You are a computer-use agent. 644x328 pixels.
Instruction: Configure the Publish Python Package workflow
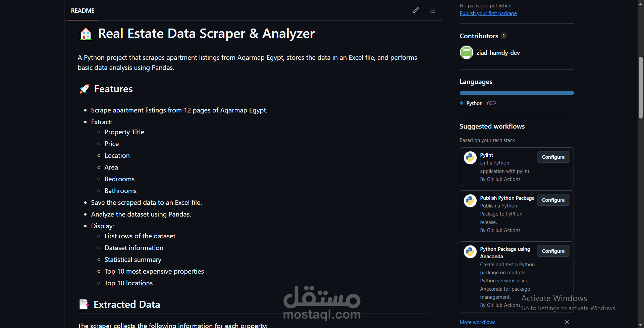(x=553, y=200)
